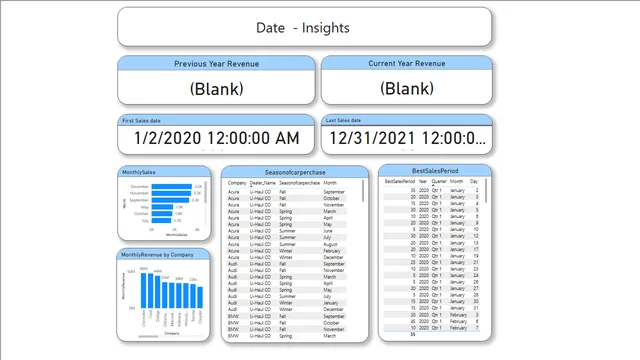Sort by the Company column header
Image resolution: width=640 pixels, height=360 pixels.
point(237,183)
